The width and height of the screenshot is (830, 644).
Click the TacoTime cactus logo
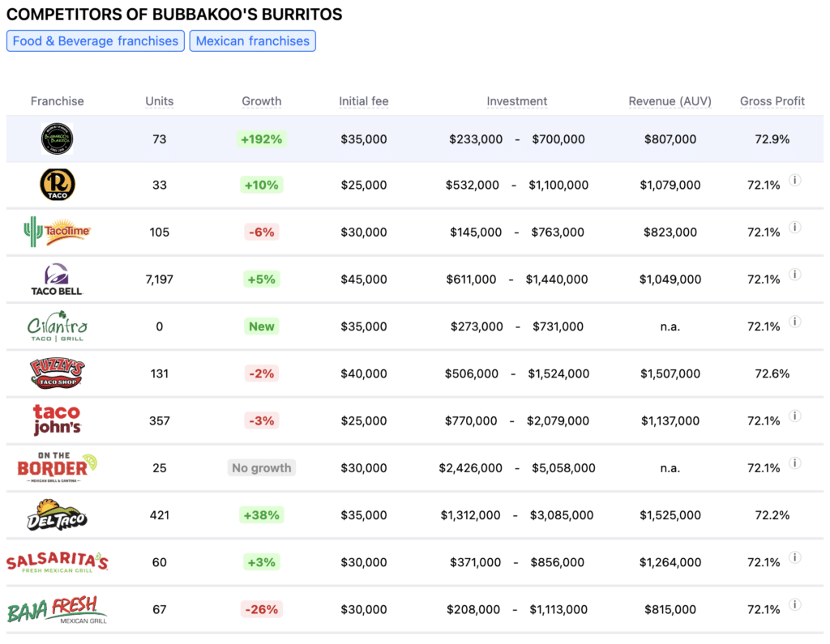point(58,232)
